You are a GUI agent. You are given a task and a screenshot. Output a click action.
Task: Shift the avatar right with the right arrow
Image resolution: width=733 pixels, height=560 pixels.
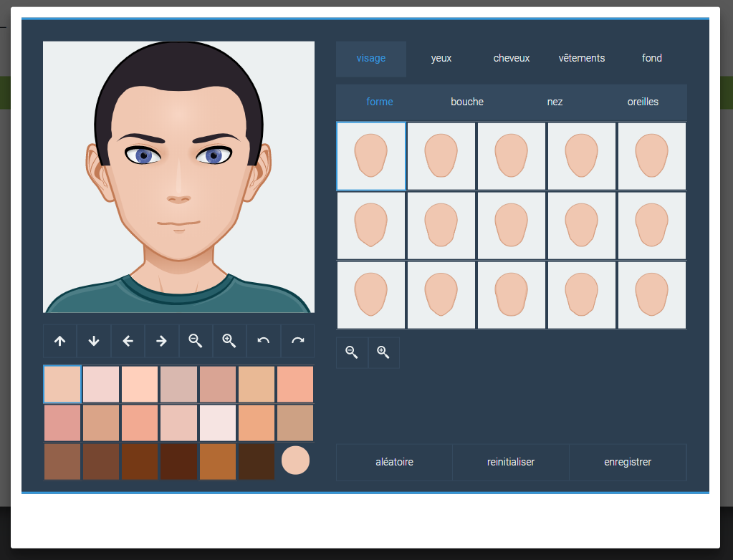tap(162, 341)
